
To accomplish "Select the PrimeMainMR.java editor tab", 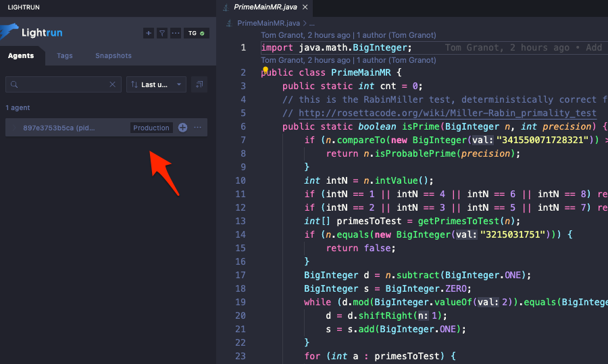I will (x=265, y=7).
